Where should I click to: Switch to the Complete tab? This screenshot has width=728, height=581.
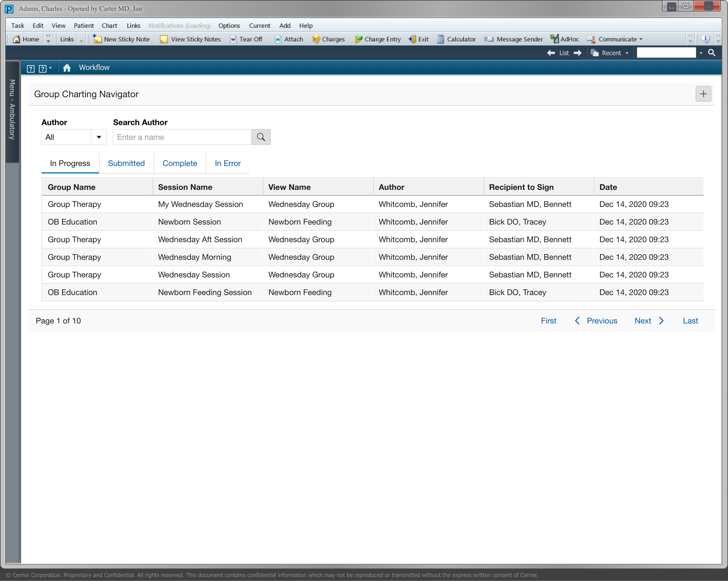(x=180, y=163)
